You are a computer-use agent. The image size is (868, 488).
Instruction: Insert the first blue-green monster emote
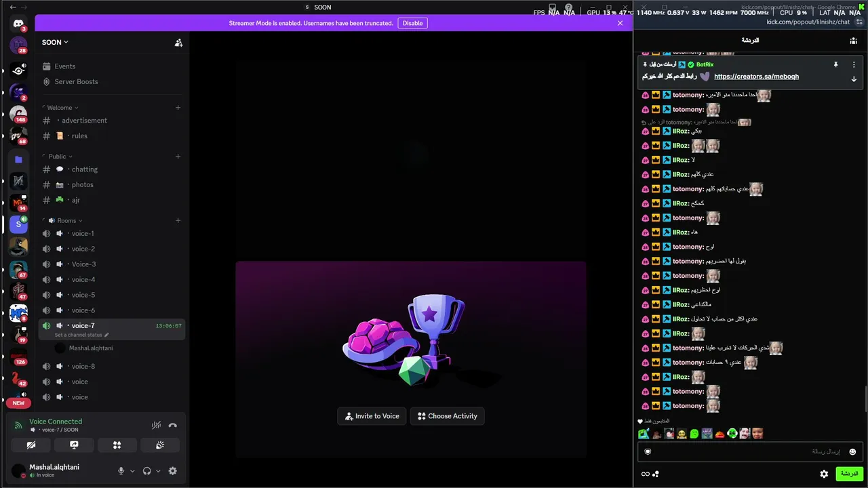(644, 434)
